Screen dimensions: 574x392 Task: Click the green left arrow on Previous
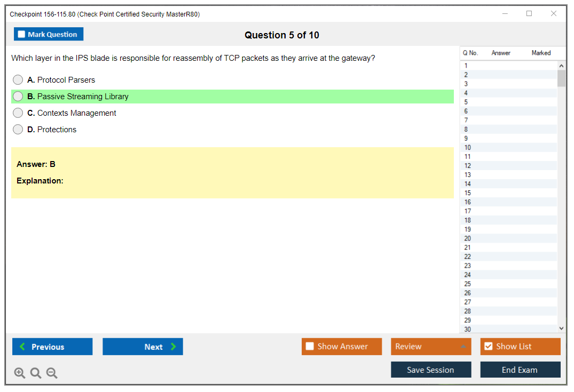point(22,347)
